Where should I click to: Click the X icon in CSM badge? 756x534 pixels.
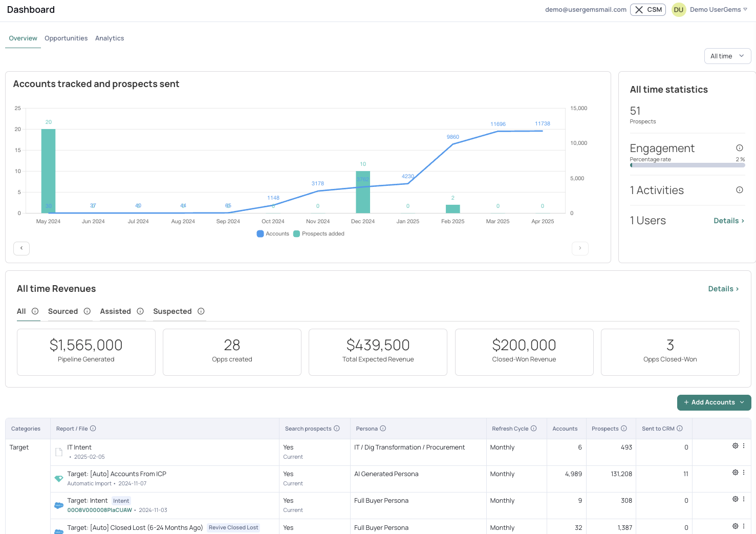point(639,10)
